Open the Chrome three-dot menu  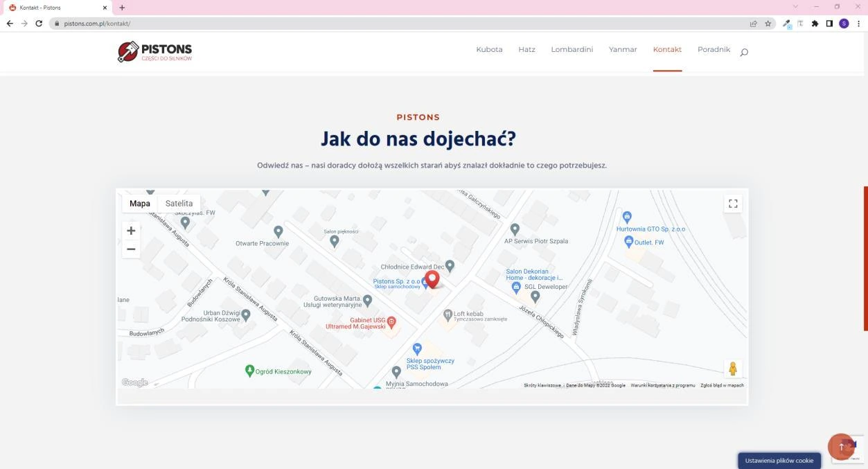859,24
